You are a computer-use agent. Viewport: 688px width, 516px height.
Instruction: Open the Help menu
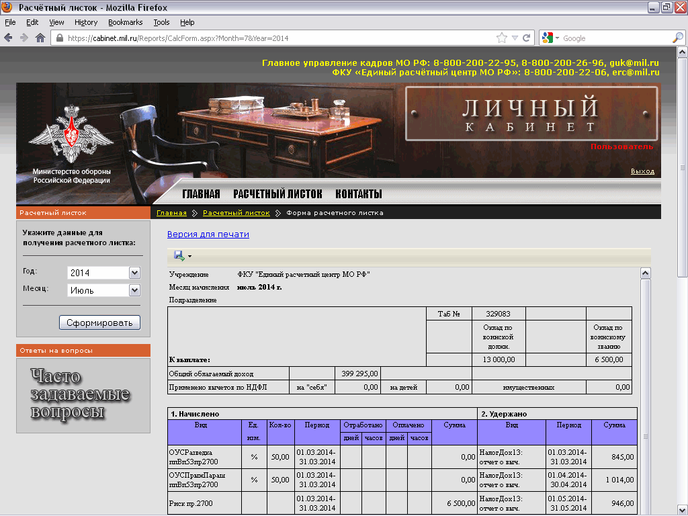click(x=187, y=22)
